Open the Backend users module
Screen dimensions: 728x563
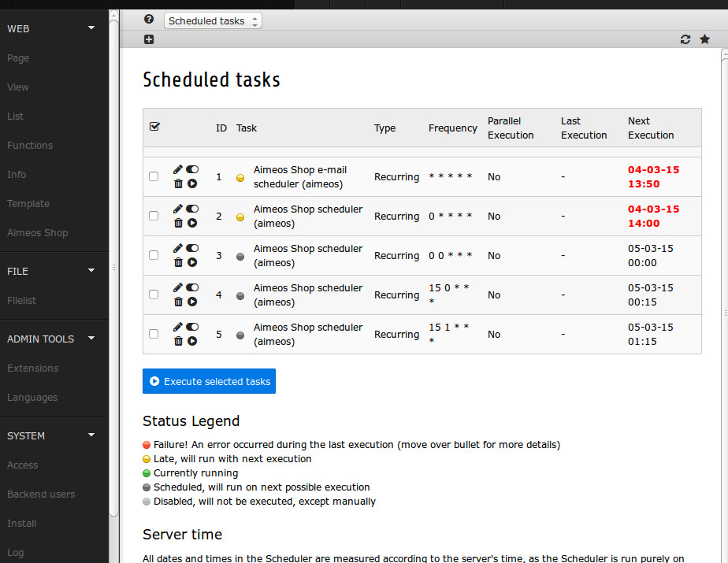41,494
